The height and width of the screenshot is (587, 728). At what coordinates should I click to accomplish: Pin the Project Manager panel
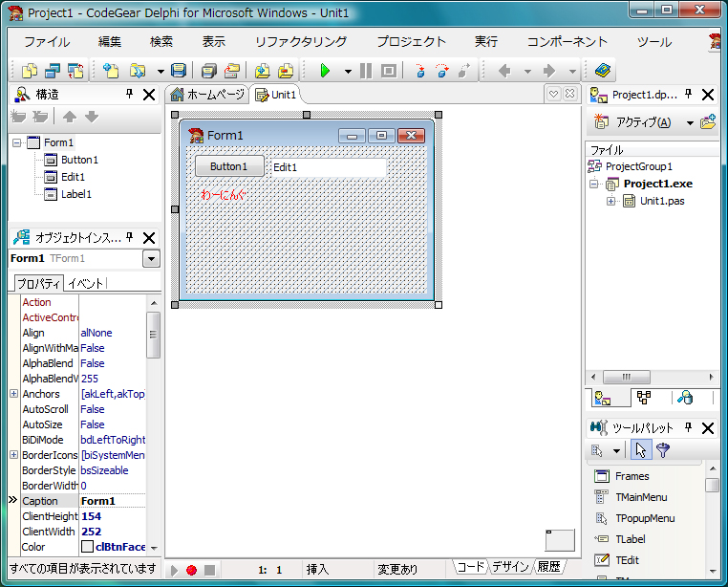tap(689, 95)
